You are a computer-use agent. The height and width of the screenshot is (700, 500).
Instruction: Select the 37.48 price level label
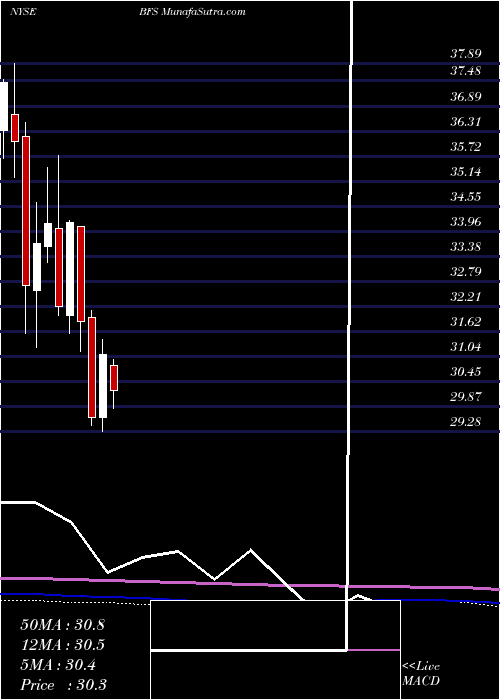[x=466, y=71]
